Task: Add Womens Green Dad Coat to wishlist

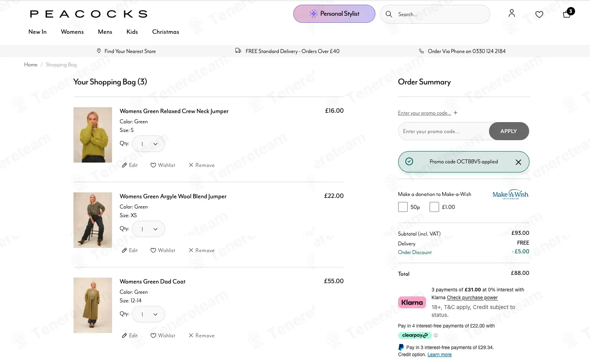Action: click(163, 336)
